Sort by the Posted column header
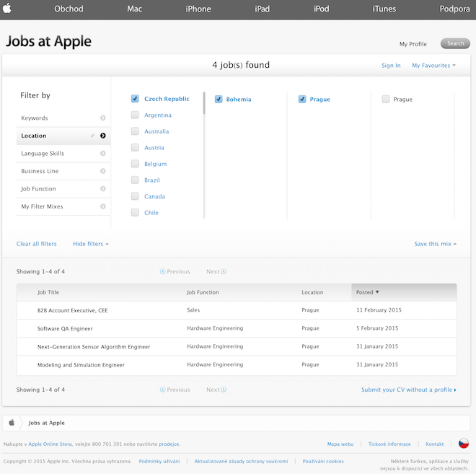The image size is (476, 474). 404,292
